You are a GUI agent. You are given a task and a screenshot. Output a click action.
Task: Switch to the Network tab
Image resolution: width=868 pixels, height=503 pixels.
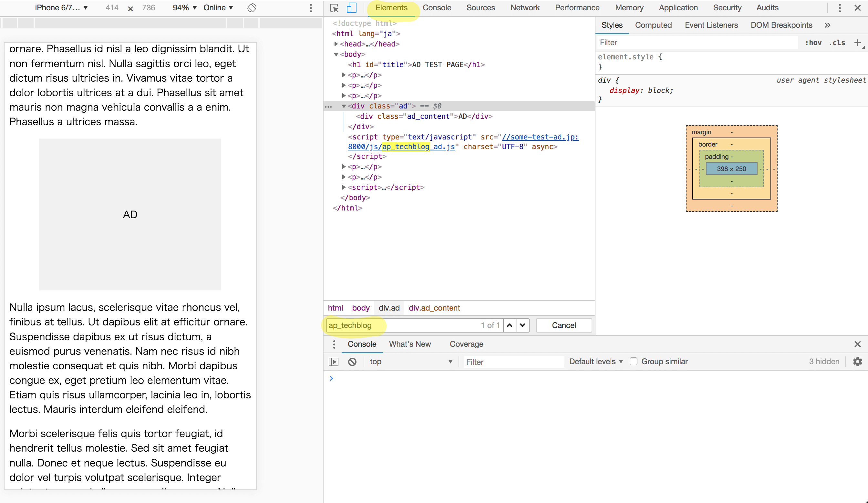[x=525, y=7]
